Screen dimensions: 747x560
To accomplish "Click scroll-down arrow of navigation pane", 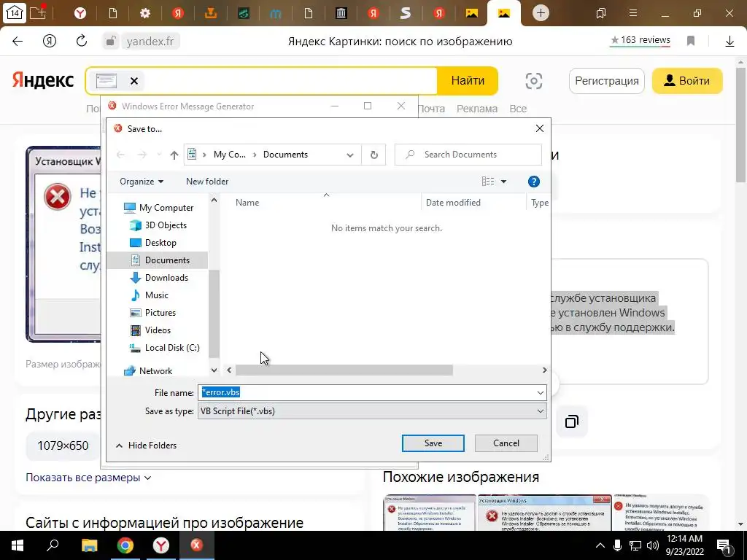I will pos(214,370).
